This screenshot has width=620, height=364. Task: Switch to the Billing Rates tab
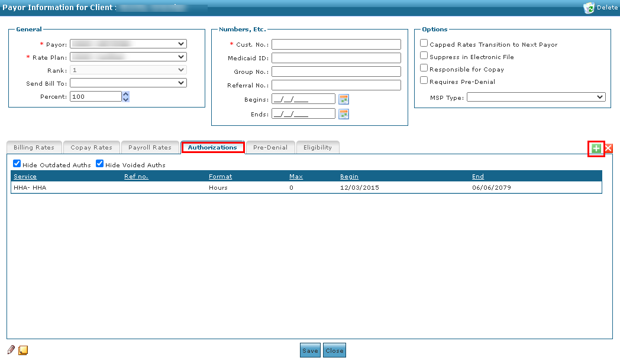(x=34, y=148)
